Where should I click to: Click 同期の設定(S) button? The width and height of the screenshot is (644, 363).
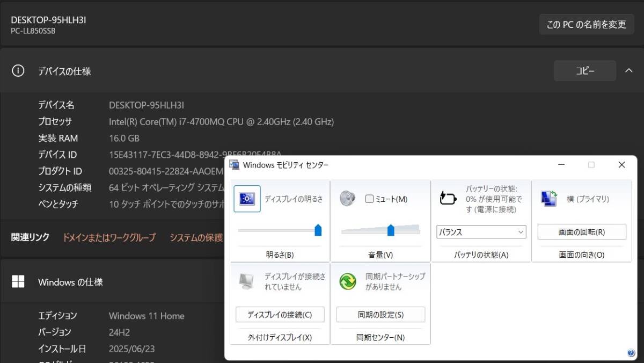pos(380,315)
